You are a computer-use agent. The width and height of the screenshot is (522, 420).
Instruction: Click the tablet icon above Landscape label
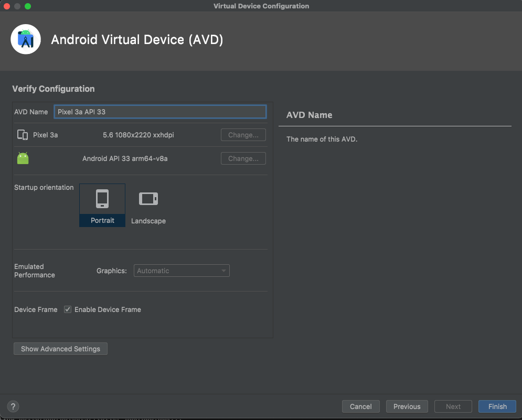tap(148, 199)
